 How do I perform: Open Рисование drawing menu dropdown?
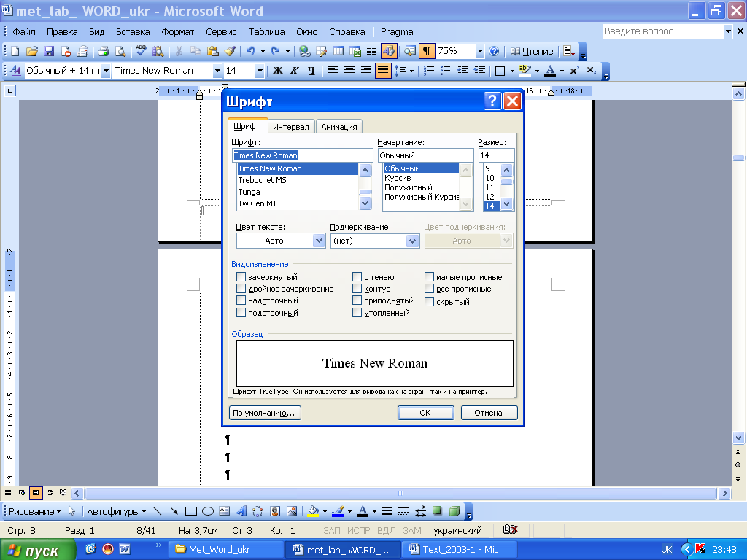point(35,511)
